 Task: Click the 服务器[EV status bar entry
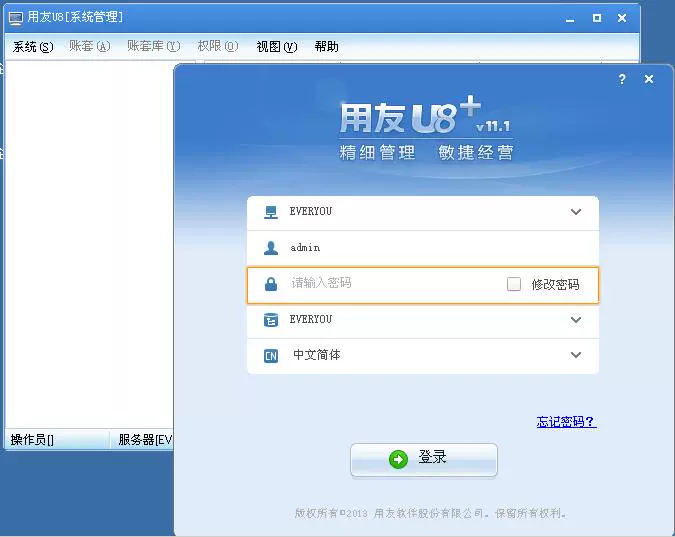[145, 440]
